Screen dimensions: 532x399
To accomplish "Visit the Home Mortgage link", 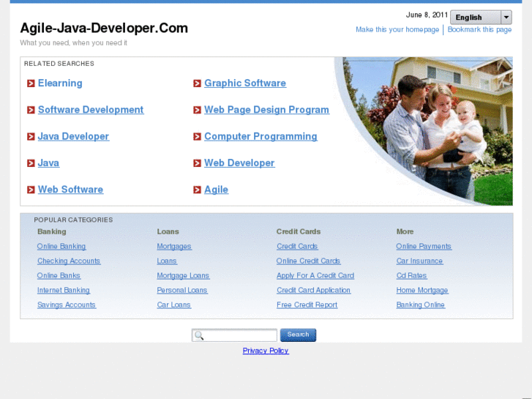I will click(x=422, y=291).
